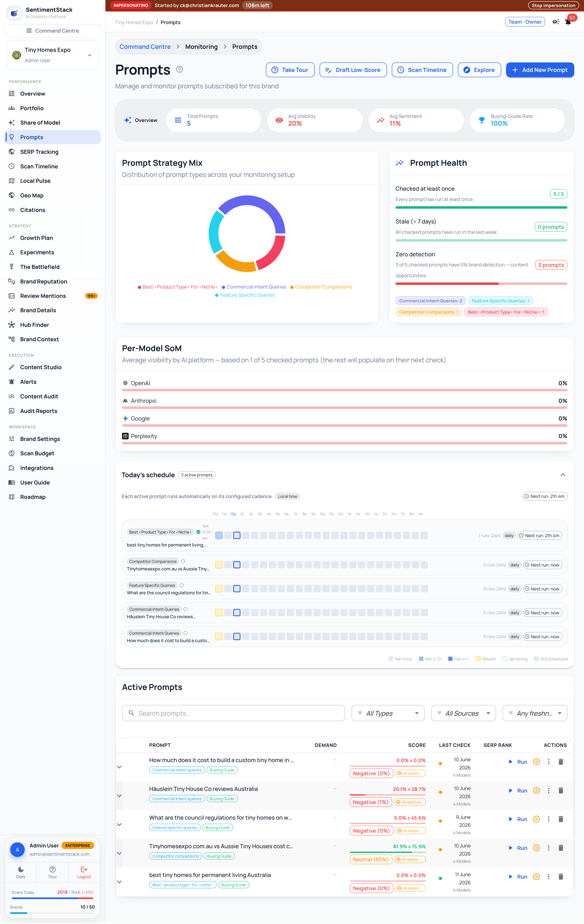Open more actions for Tinyhomesexpo.com.au vs Aussie prompt
The width and height of the screenshot is (584, 924).
pyautogui.click(x=548, y=848)
